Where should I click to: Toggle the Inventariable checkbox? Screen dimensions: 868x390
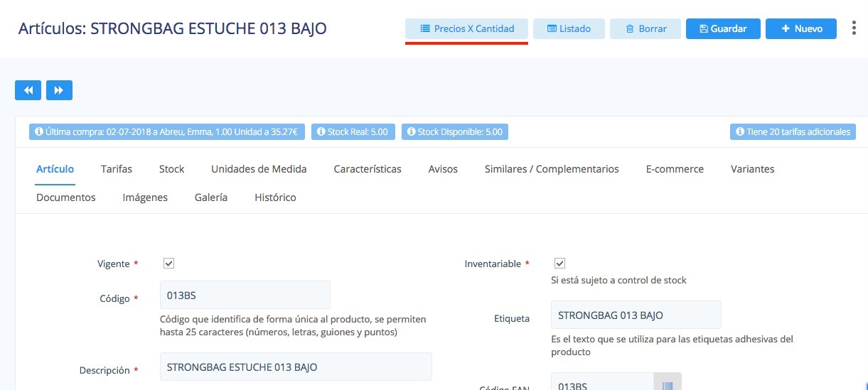(559, 263)
